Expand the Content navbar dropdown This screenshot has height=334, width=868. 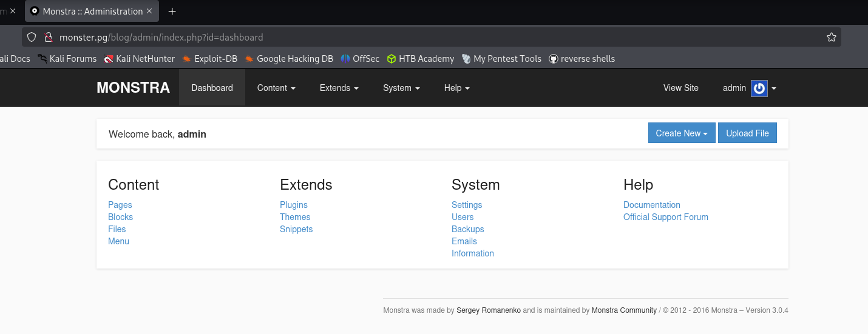276,88
